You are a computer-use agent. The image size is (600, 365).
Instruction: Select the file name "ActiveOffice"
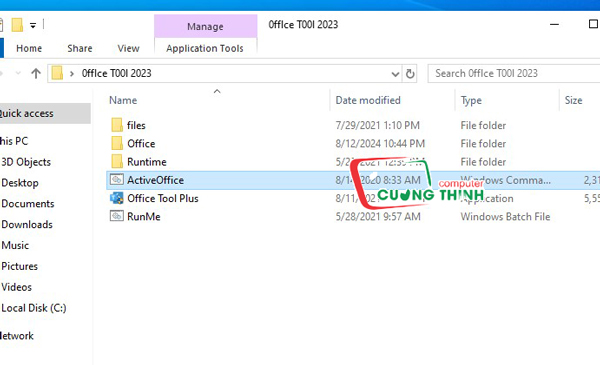155,180
